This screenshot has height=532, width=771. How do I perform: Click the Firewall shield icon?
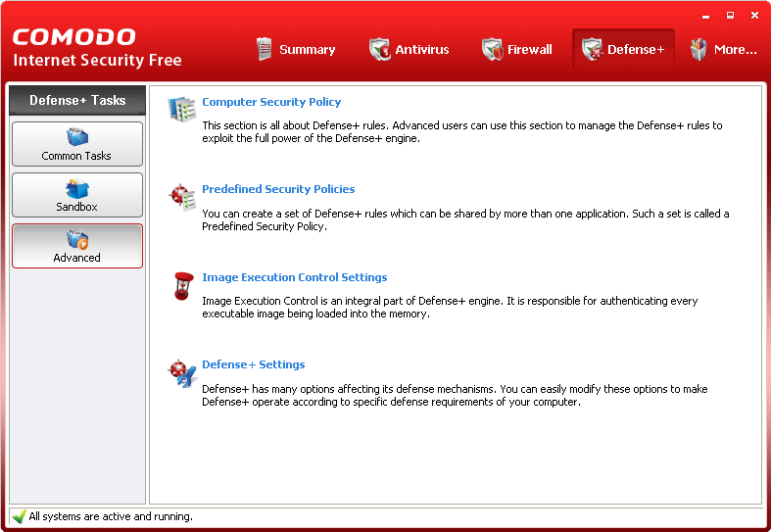click(x=492, y=49)
